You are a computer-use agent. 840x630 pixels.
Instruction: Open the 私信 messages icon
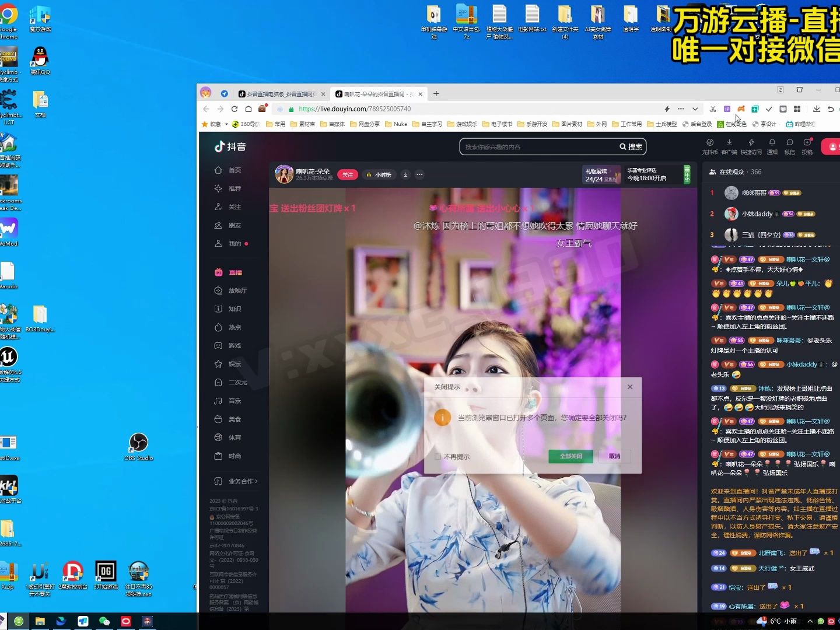(790, 142)
